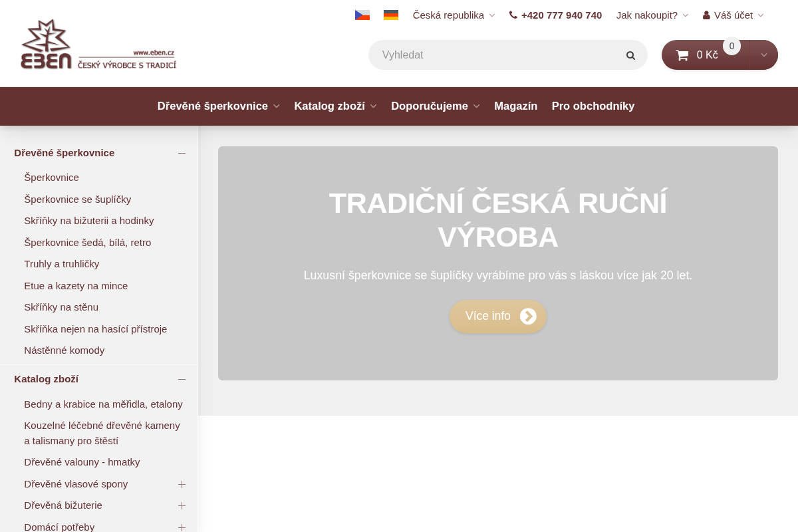Image resolution: width=798 pixels, height=532 pixels.
Task: Open Bedny a krabice na měřidla, etalony
Action: (x=103, y=404)
